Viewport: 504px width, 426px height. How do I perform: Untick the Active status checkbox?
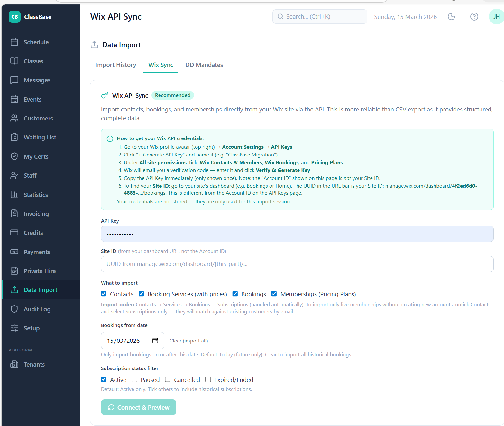(104, 379)
